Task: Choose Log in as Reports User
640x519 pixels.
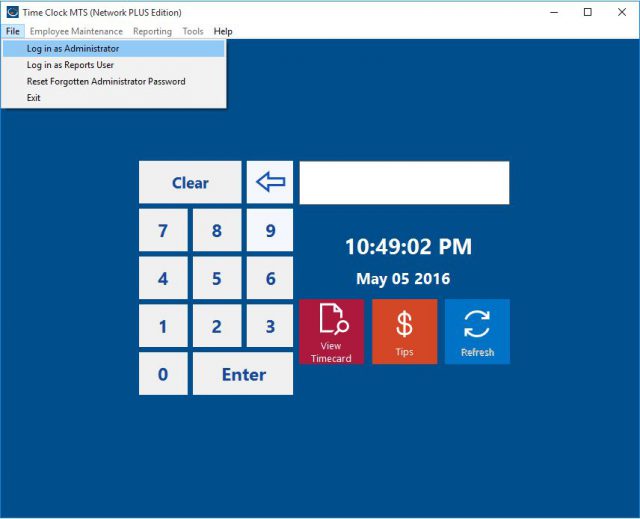Action: pos(113,65)
